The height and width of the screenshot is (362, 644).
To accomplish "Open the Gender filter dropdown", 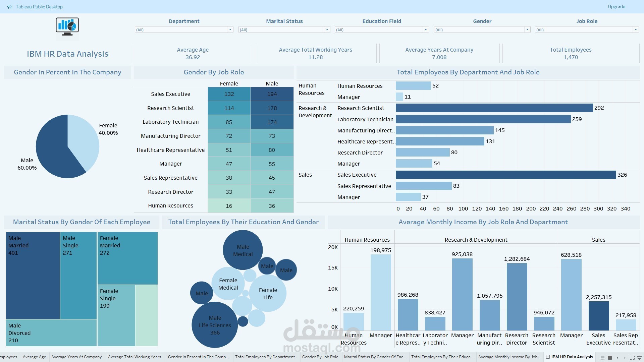I will pyautogui.click(x=482, y=30).
